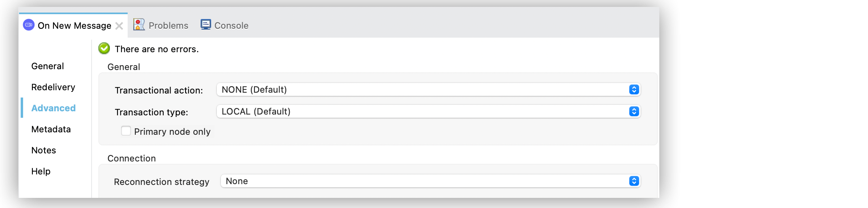Show the Notes section
Screen dimensions: 868x208
tap(44, 150)
